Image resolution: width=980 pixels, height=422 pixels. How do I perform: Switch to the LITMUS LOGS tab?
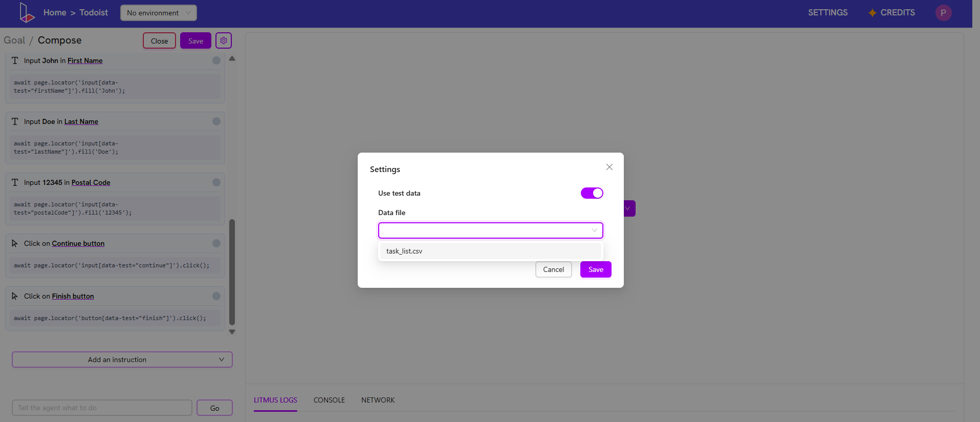pos(275,400)
